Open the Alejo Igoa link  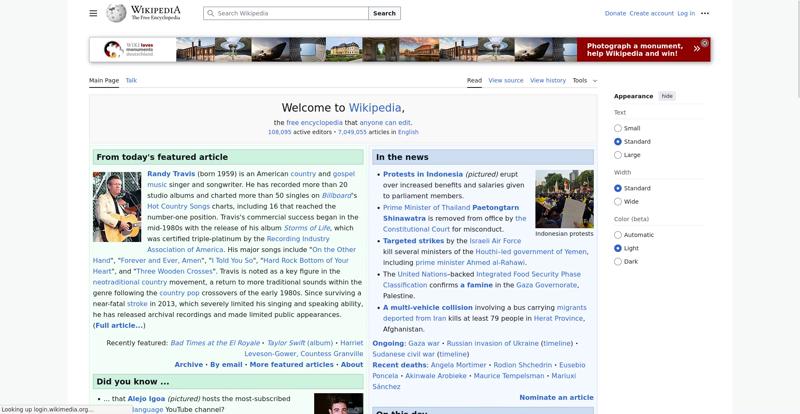click(146, 399)
